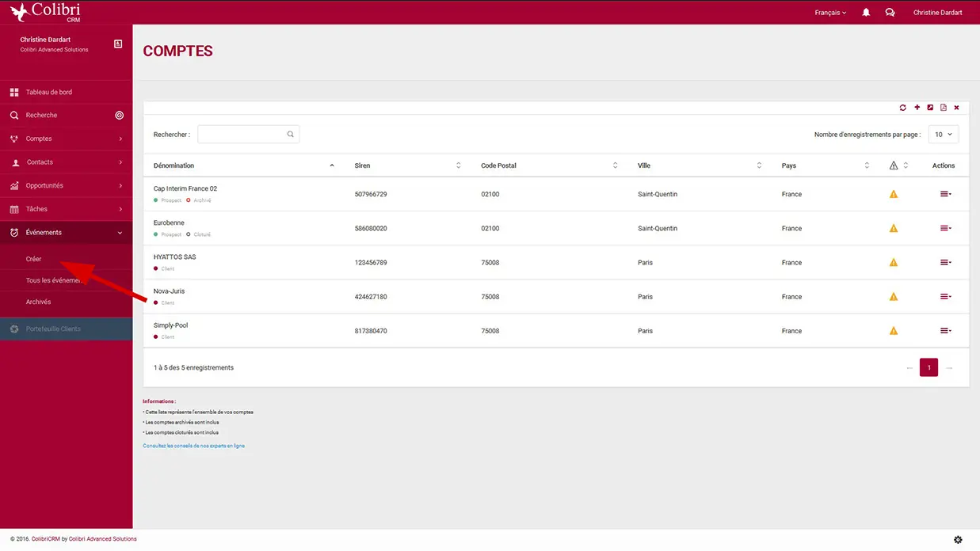Add a new account with the plus icon
Image resolution: width=980 pixels, height=551 pixels.
click(x=917, y=108)
